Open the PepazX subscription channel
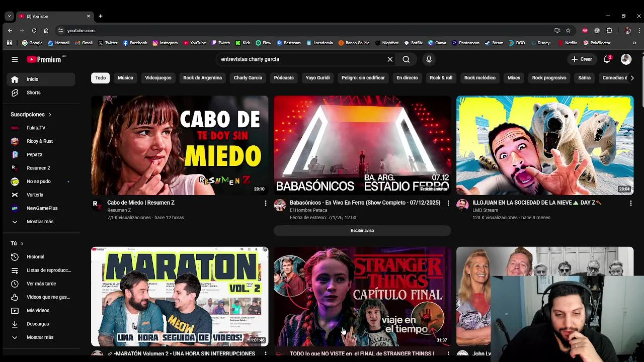This screenshot has height=362, width=644. [x=41, y=154]
